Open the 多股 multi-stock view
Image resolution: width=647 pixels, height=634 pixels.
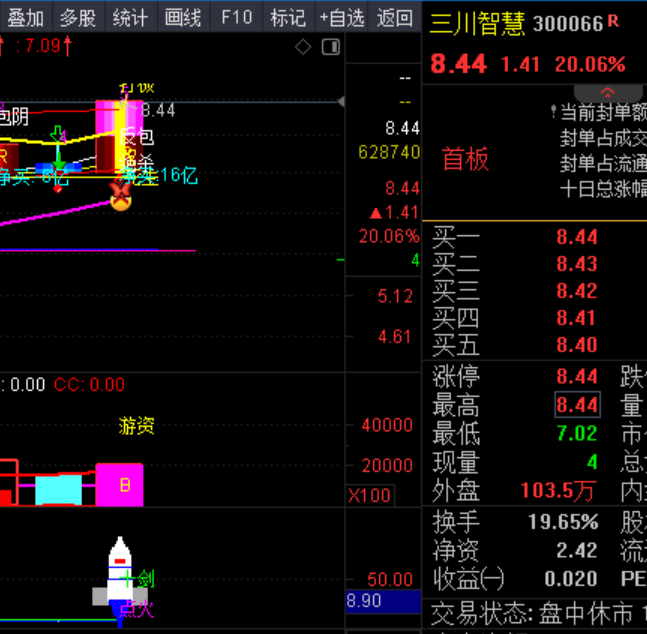[x=78, y=18]
